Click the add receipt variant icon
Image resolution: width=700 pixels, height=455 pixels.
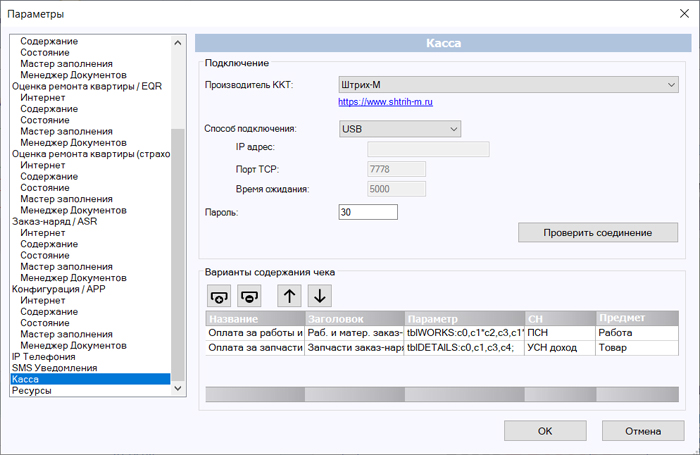pyautogui.click(x=219, y=296)
